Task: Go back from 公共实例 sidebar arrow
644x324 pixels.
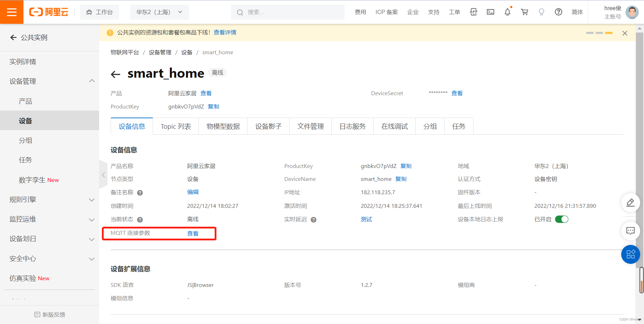Action: (13, 37)
